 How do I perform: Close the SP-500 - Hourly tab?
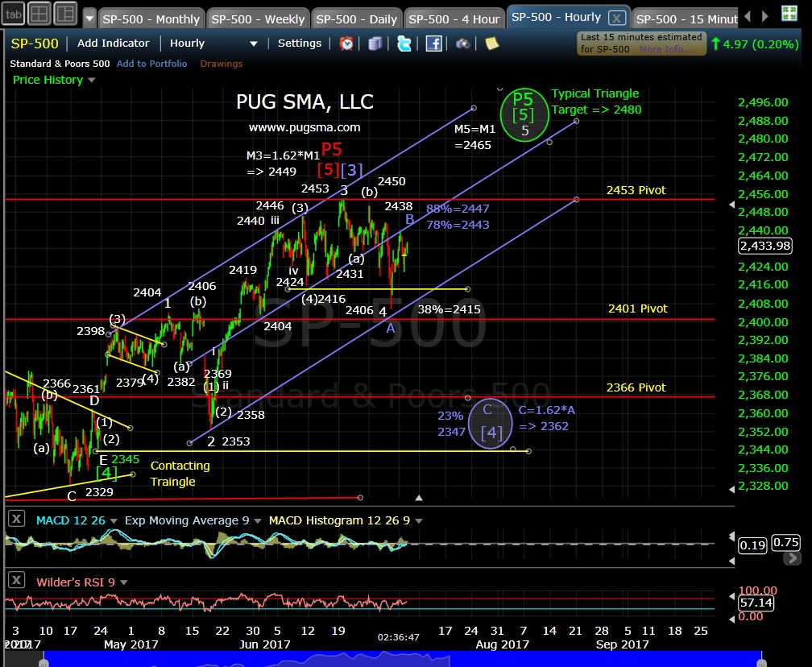pyautogui.click(x=616, y=19)
